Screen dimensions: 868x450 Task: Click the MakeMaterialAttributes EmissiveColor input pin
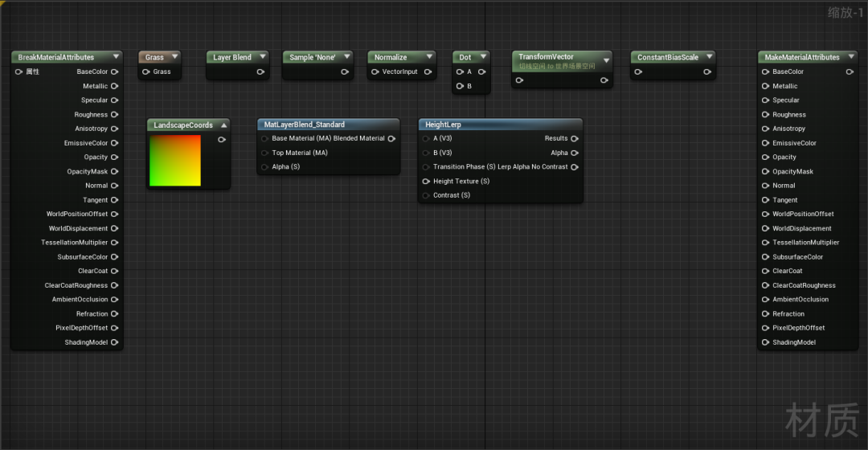click(x=766, y=143)
